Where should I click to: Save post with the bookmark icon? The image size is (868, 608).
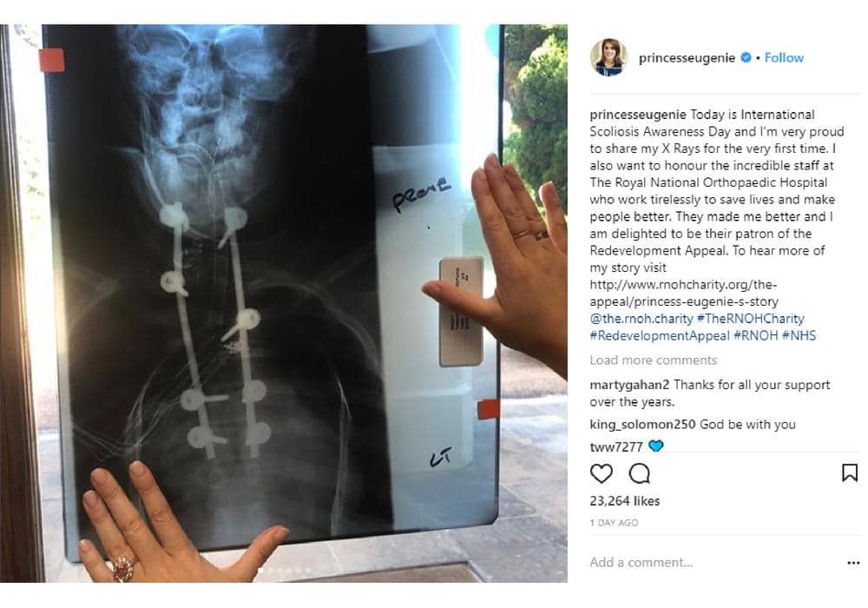click(850, 473)
